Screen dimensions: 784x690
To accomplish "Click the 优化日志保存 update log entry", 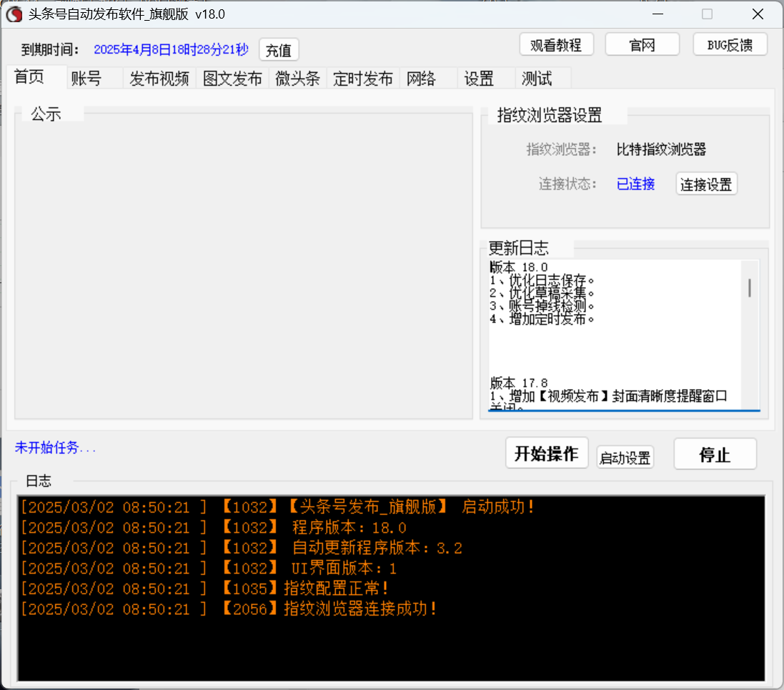I will click(542, 280).
